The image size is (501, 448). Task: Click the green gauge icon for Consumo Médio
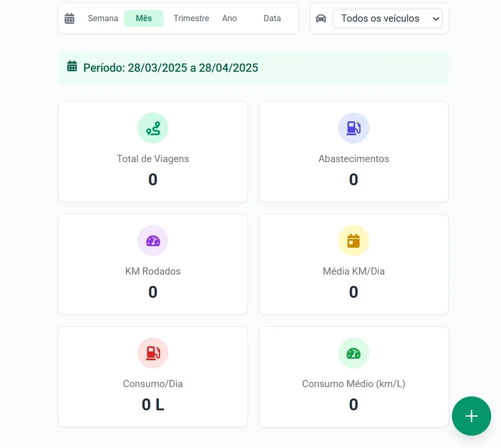353,353
